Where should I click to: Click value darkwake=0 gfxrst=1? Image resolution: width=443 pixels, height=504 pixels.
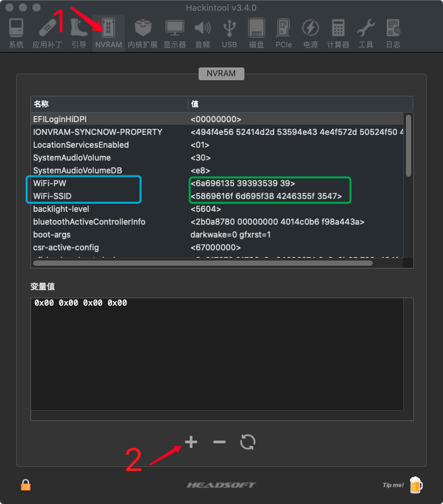pyautogui.click(x=230, y=235)
